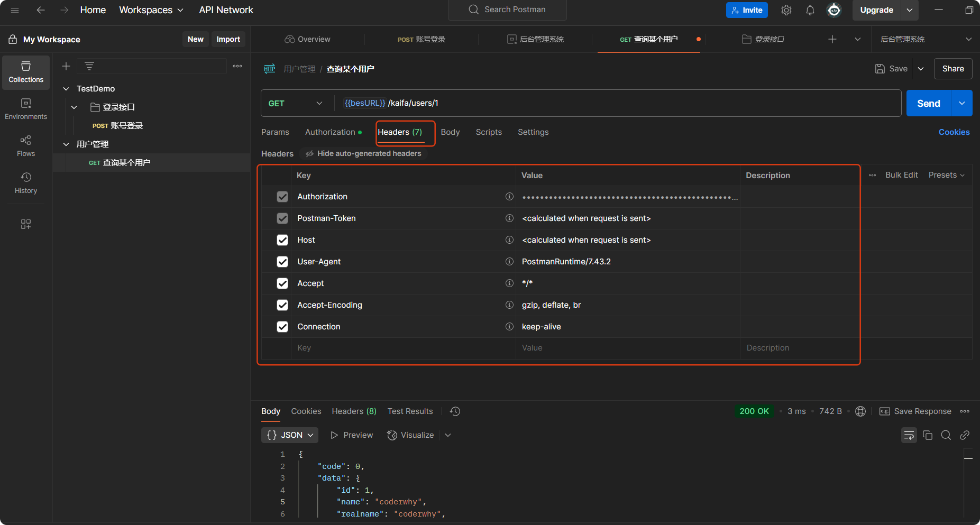980x525 pixels.
Task: Open the Scripts tab
Action: point(489,132)
